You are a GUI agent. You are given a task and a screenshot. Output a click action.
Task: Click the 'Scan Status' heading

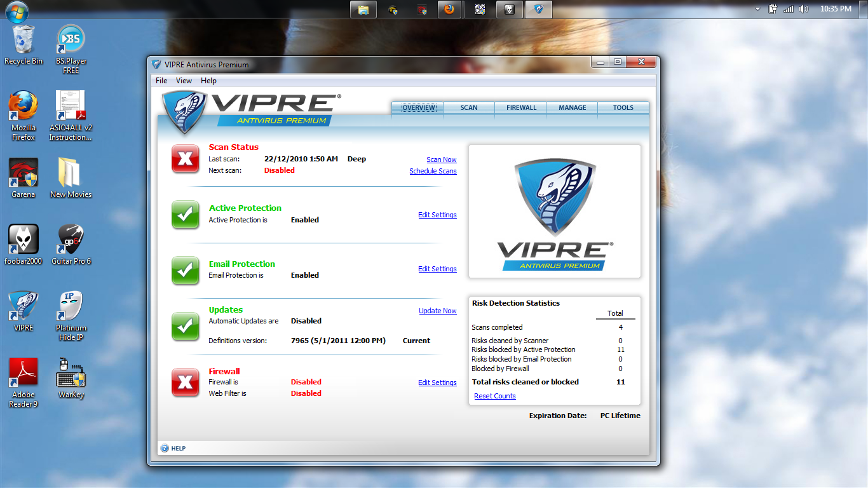click(234, 147)
